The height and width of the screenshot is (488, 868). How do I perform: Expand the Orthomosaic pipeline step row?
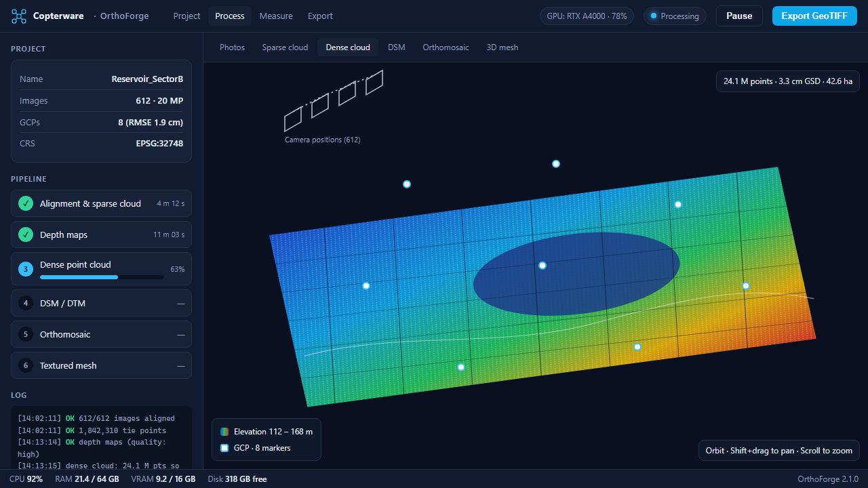(x=101, y=334)
